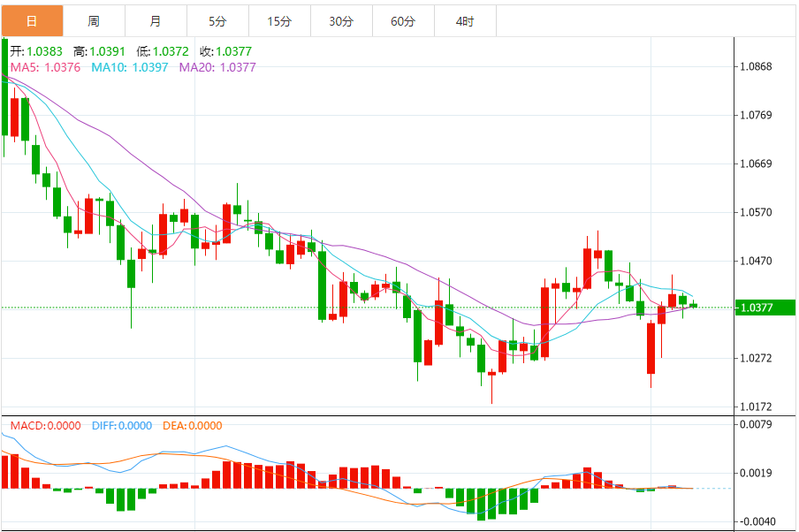799x532 pixels.
Task: Click the 1.0570 price axis label
Action: tap(756, 212)
